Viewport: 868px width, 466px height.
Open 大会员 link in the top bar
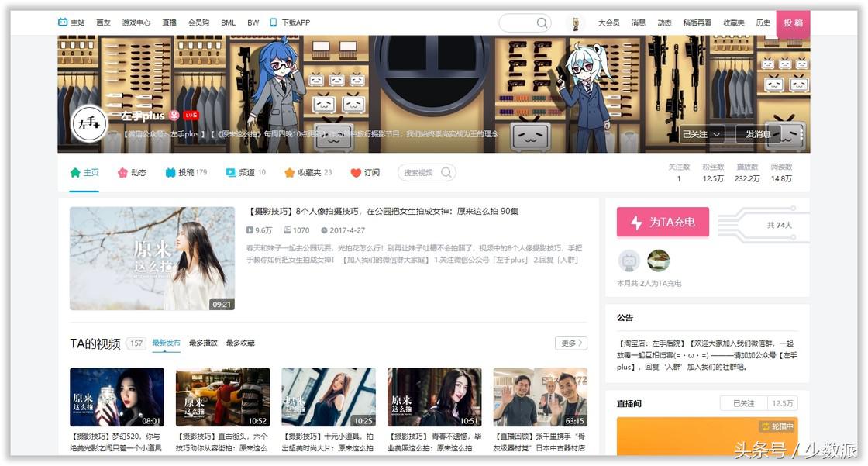pos(609,22)
